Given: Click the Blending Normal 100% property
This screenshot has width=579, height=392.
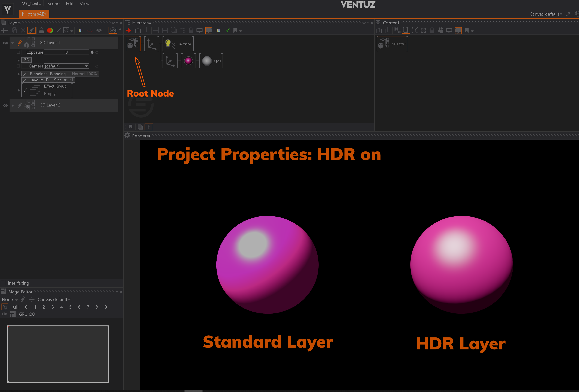Looking at the screenshot, I should 84,74.
